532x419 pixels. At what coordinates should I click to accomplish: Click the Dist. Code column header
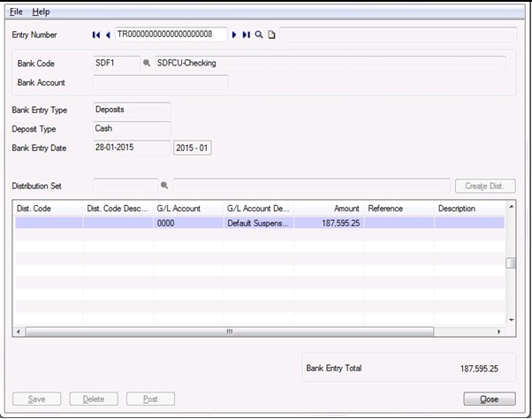click(48, 209)
